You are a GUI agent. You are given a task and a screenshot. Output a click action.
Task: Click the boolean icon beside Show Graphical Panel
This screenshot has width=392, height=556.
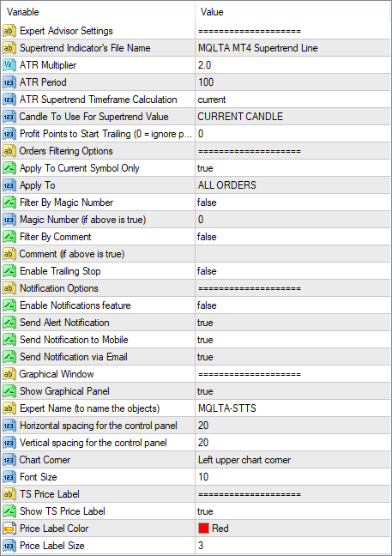click(x=9, y=391)
